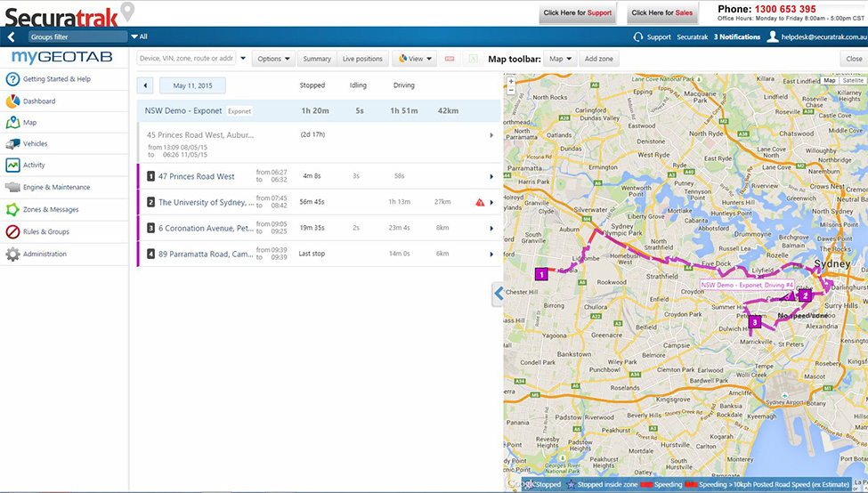
Task: Export trips to Excel
Action: pos(474,59)
